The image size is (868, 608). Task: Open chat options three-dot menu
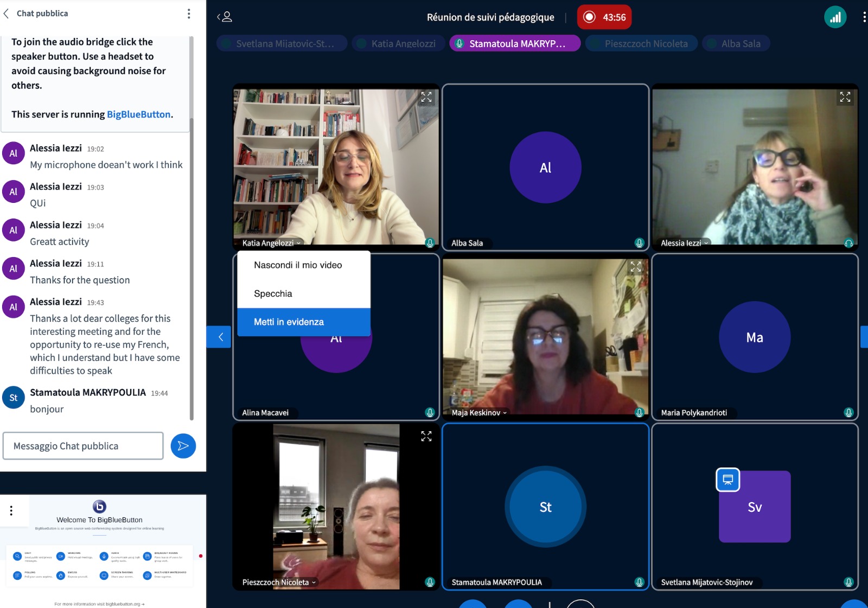189,14
